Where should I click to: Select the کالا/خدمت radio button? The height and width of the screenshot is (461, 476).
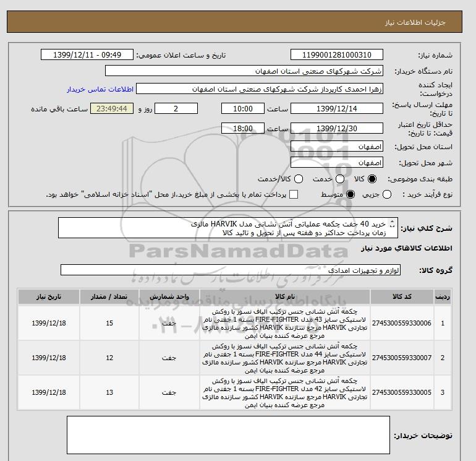pyautogui.click(x=299, y=179)
